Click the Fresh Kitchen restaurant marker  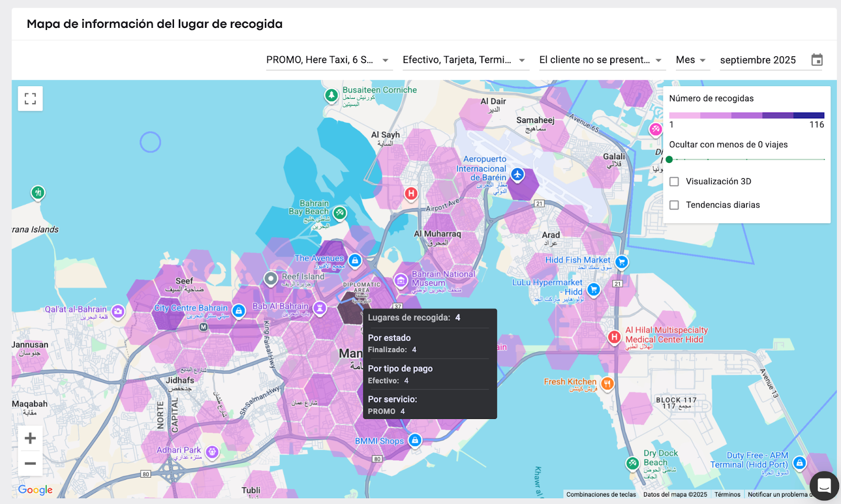(x=607, y=384)
